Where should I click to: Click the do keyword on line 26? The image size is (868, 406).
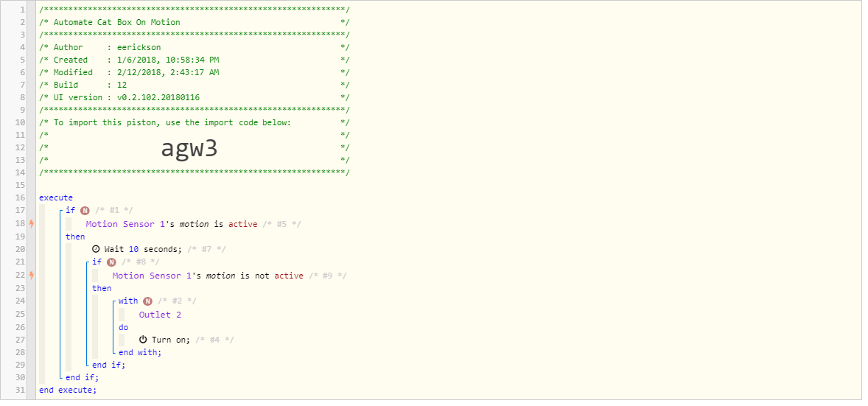coord(124,327)
